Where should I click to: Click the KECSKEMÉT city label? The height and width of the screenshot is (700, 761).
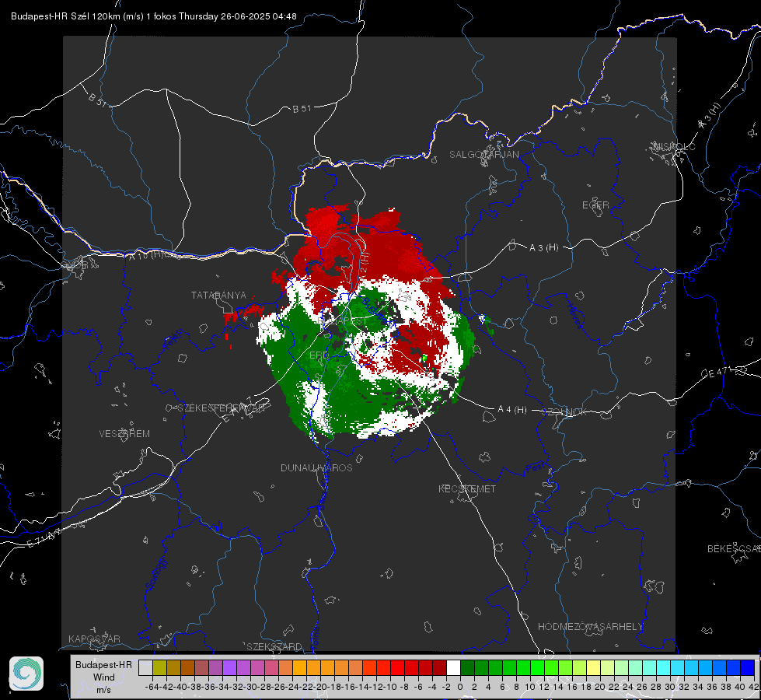(x=467, y=489)
